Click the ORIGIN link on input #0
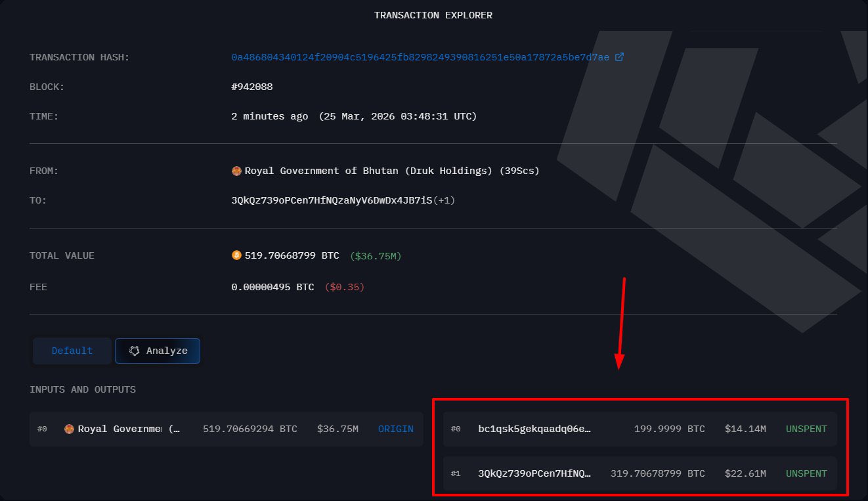 396,429
